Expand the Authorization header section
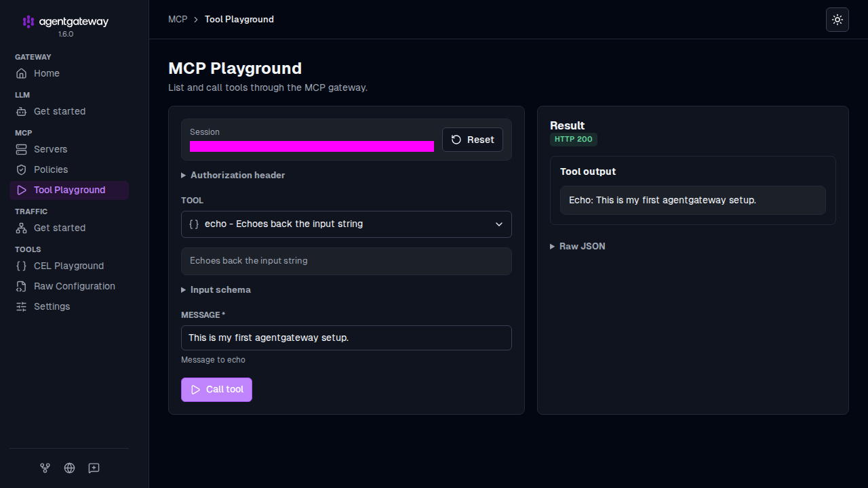 [x=233, y=175]
